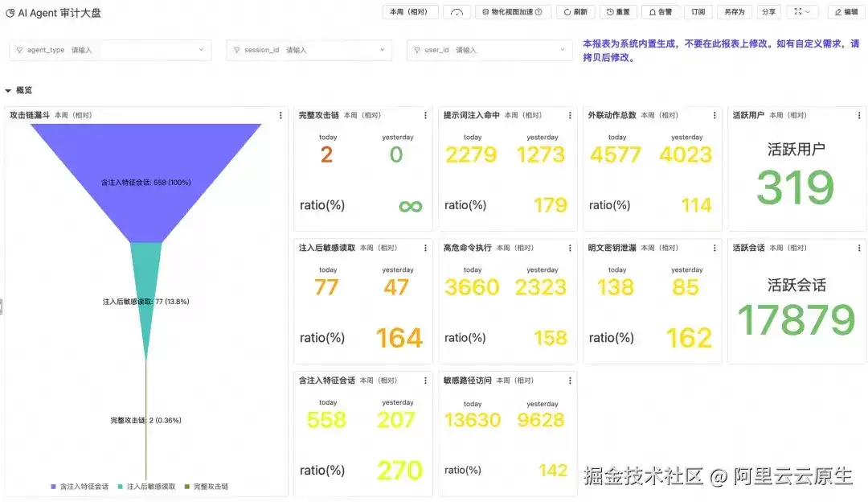Collapse the 概览 section

tap(8, 90)
